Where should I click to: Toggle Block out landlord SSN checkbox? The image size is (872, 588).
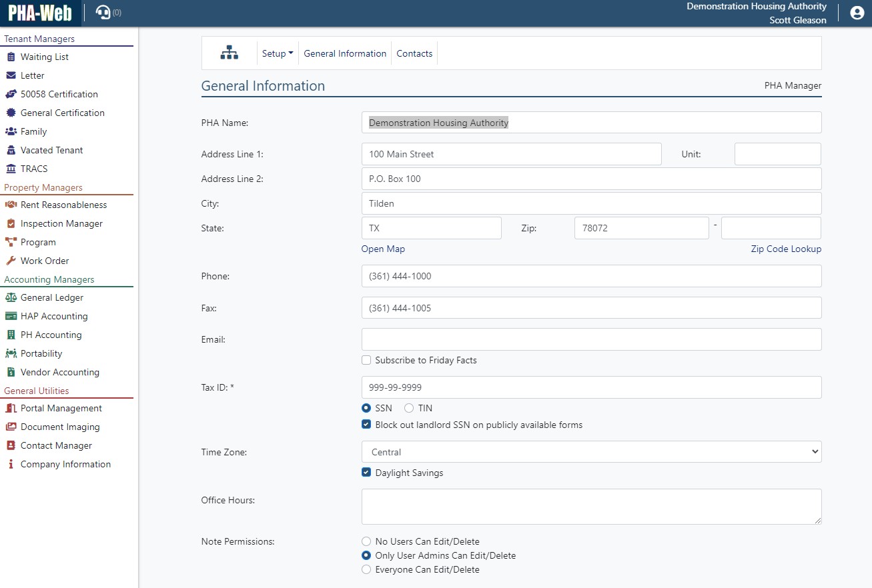(366, 425)
